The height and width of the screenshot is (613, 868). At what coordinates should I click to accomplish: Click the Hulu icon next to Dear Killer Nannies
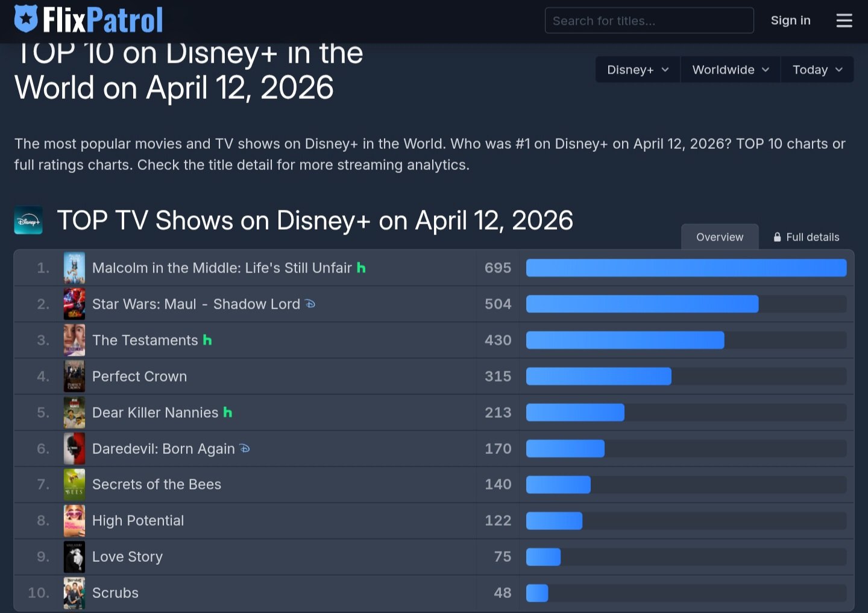coord(227,412)
